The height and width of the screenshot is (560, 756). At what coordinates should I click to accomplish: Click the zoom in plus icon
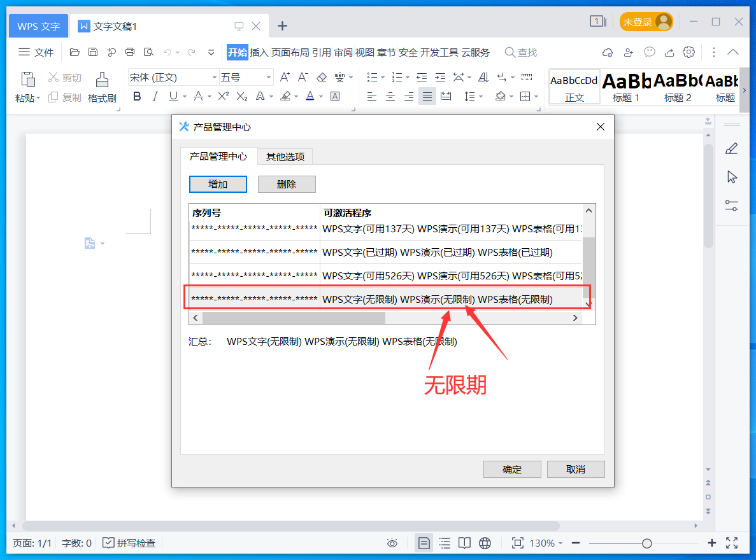pos(712,543)
